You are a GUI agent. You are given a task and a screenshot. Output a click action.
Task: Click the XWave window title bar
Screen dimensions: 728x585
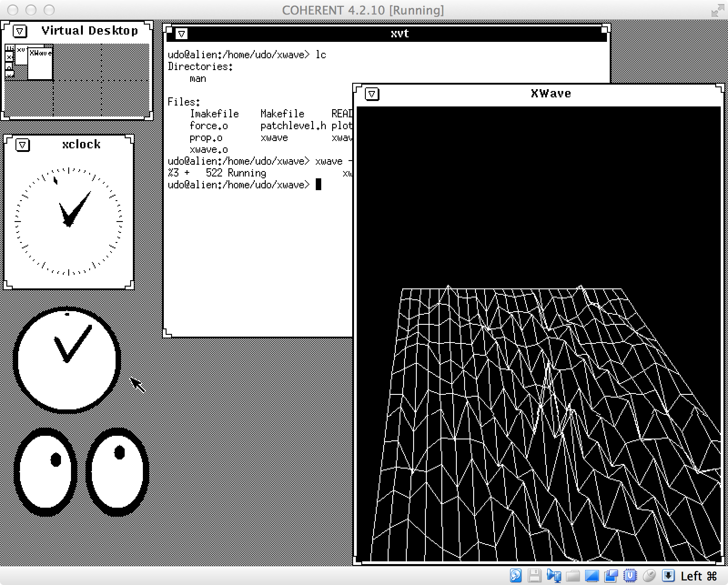click(x=550, y=94)
